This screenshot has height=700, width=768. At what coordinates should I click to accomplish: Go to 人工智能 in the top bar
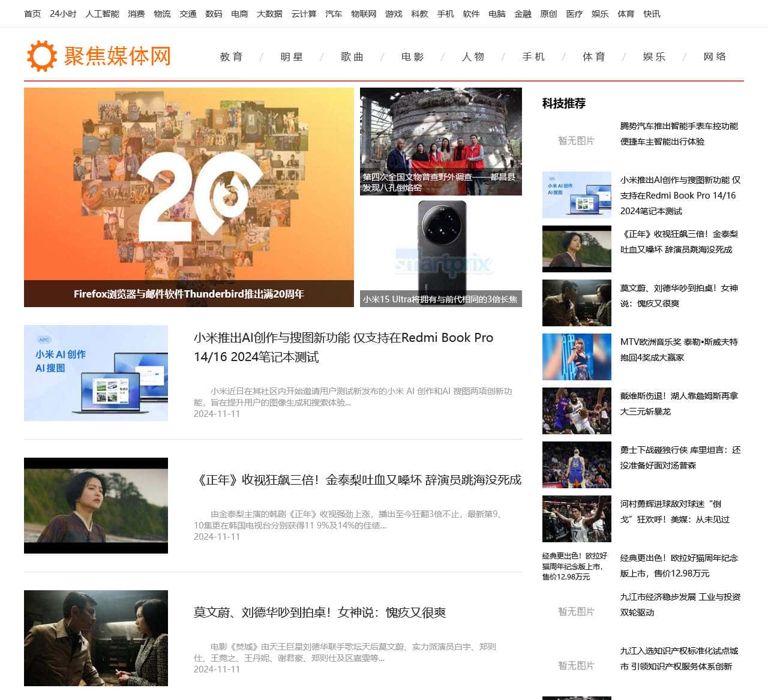(102, 14)
